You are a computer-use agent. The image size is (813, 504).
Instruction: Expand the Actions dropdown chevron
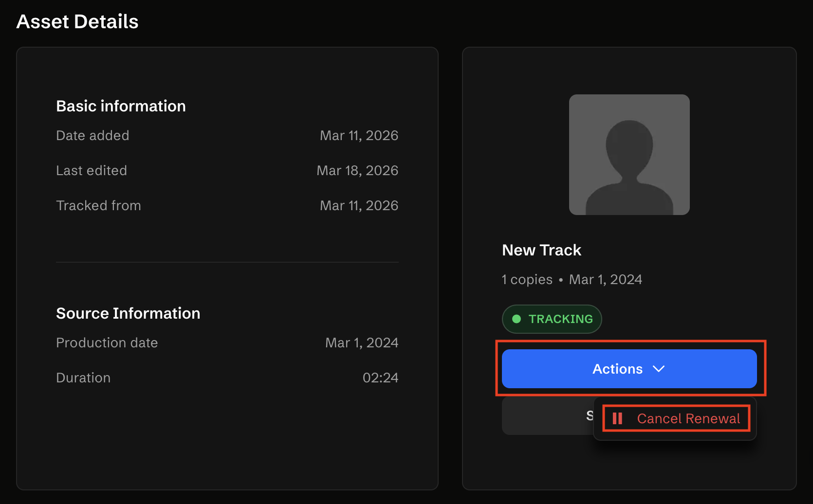tap(659, 369)
